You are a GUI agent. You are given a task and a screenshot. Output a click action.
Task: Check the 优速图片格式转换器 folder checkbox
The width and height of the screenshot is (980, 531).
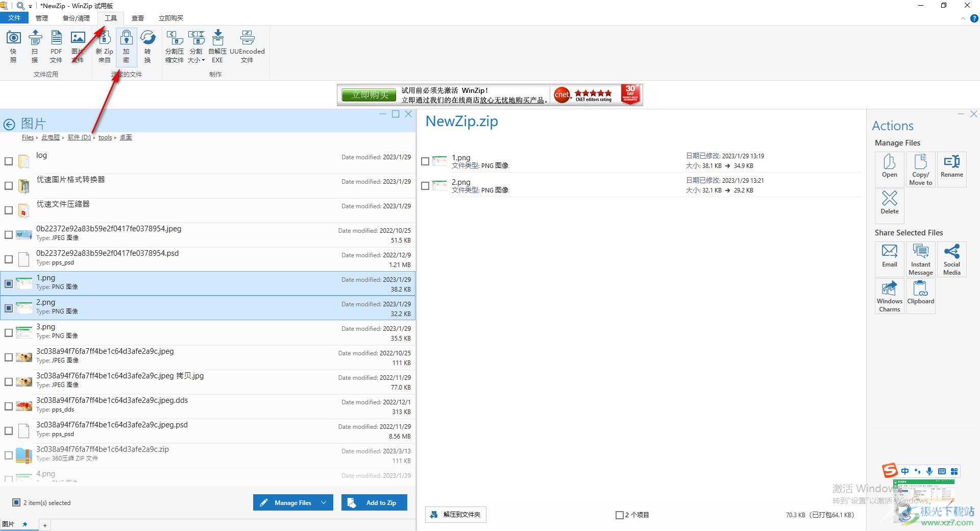[x=9, y=186]
